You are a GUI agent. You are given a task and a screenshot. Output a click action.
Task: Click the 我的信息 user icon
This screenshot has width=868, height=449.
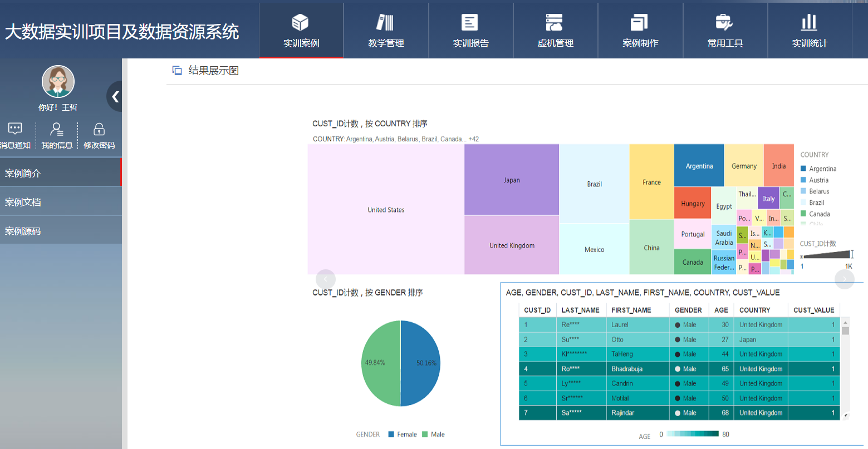57,129
